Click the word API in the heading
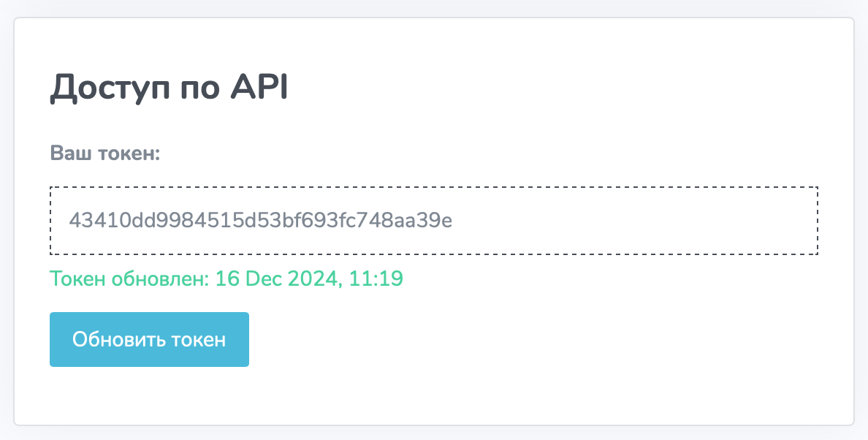Viewport: 868px width, 440px height. tap(259, 87)
